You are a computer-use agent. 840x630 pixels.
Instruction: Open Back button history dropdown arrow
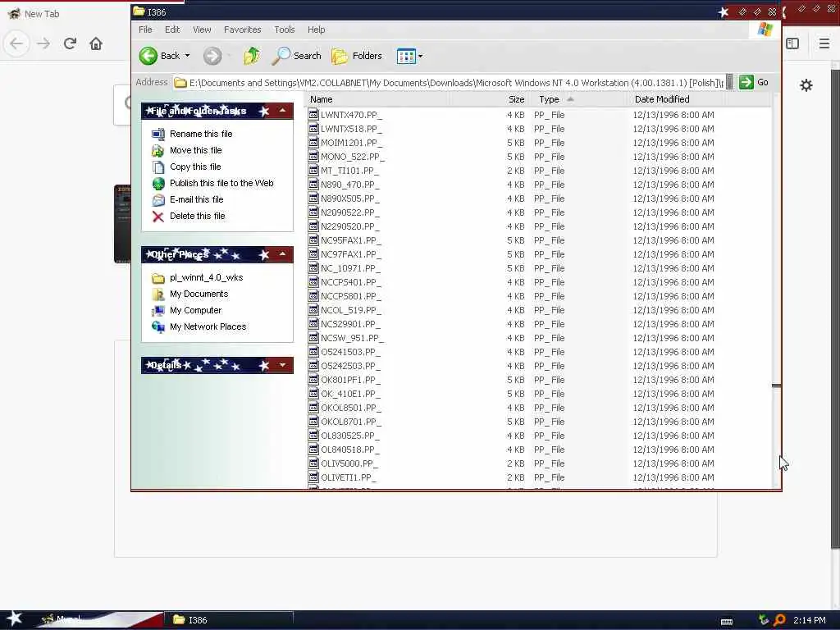(187, 56)
